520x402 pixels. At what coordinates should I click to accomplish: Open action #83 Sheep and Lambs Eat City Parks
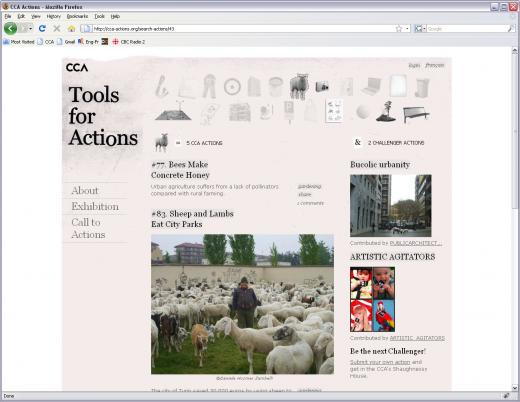point(192,219)
